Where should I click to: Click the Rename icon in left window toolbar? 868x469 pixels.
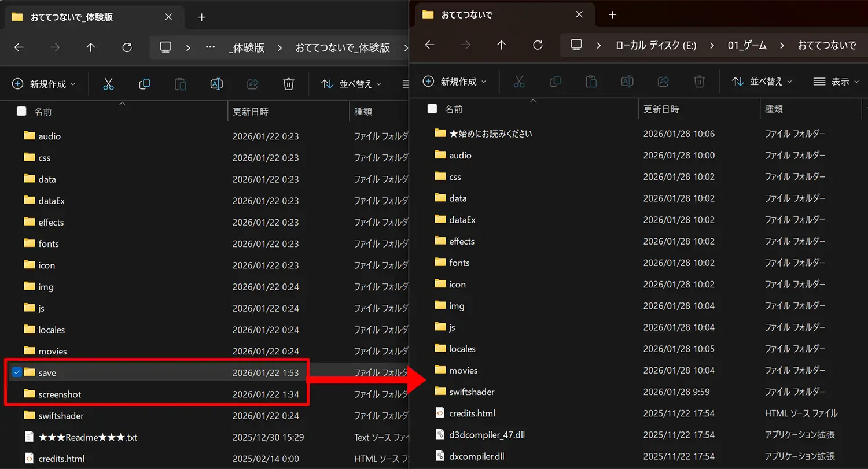pyautogui.click(x=216, y=84)
